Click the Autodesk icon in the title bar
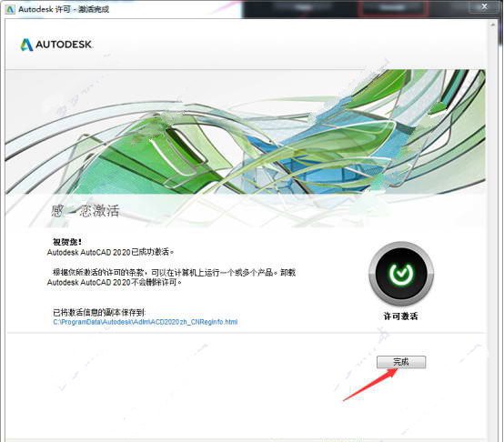Viewport: 504px width, 442px height. pyautogui.click(x=10, y=9)
